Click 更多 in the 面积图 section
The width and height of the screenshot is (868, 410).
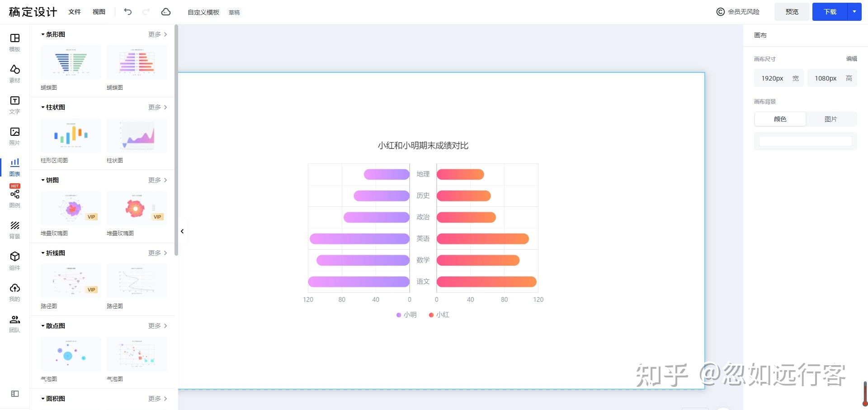pos(158,399)
